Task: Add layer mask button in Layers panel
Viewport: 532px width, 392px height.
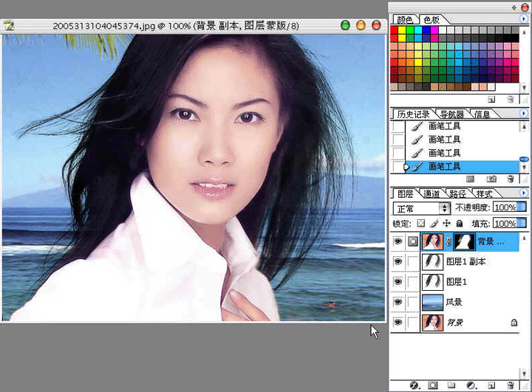Action: click(432, 385)
